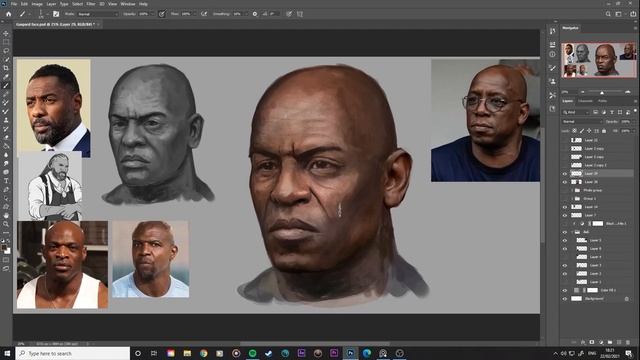
Task: Select the Lasso tool
Action: click(6, 51)
